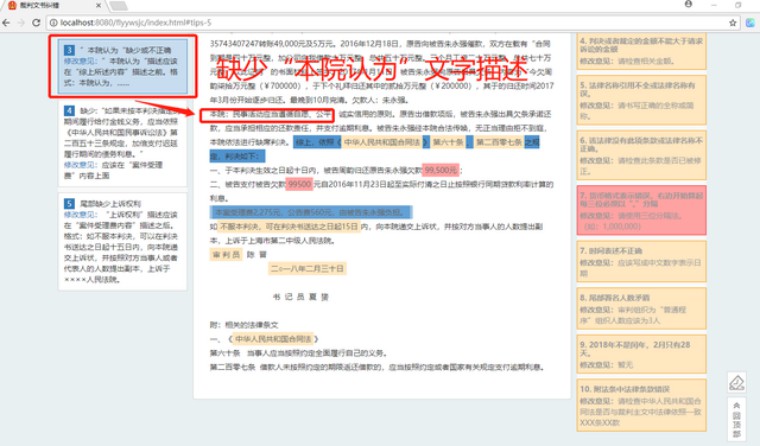The image size is (760, 446).
Task: Click highlighted amount 99500 in item 二
Action: coord(299,184)
